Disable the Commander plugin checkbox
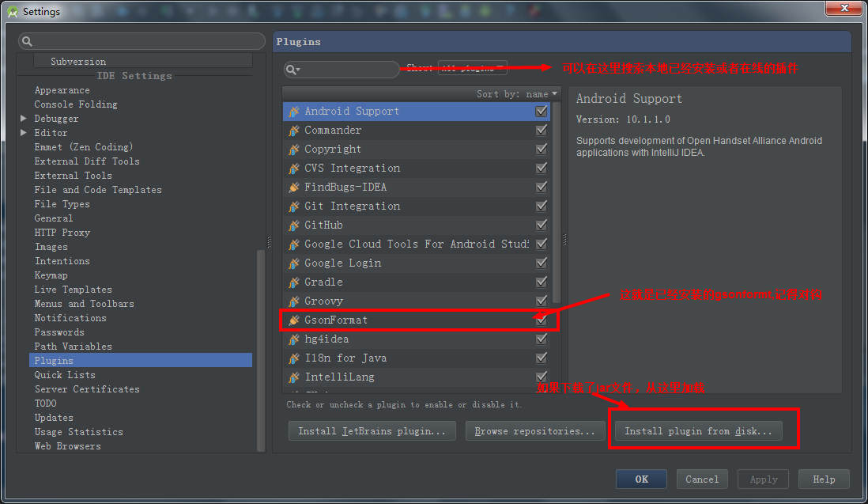Image resolution: width=868 pixels, height=504 pixels. pyautogui.click(x=542, y=130)
